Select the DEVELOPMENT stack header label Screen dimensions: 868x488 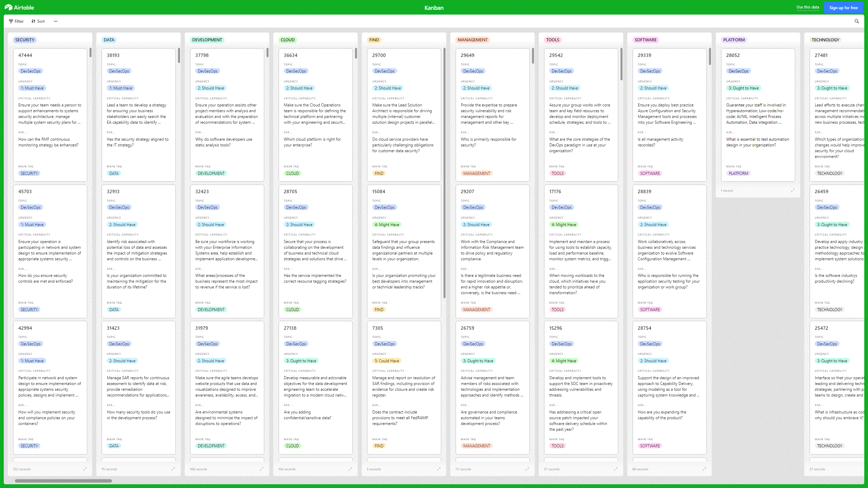tap(207, 40)
